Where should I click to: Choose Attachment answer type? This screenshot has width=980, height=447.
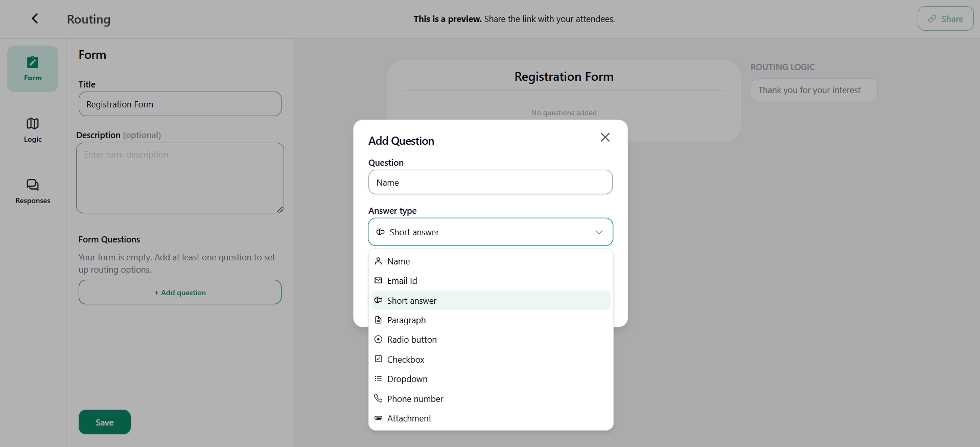coord(409,418)
